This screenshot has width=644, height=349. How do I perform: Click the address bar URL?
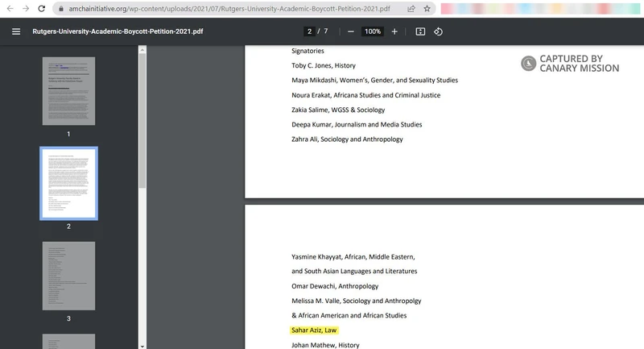pyautogui.click(x=229, y=9)
